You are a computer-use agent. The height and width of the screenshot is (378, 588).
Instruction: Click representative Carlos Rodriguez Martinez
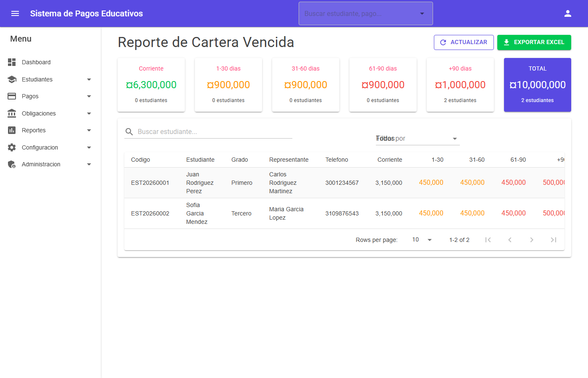[x=283, y=183]
